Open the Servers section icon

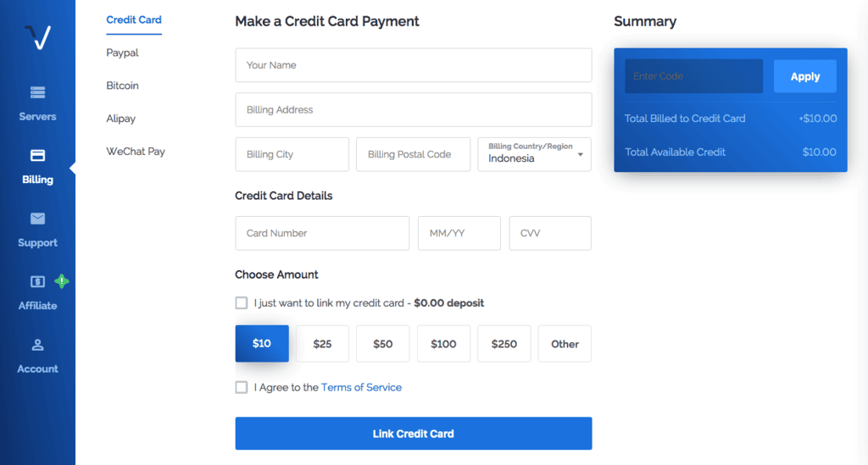click(x=37, y=92)
